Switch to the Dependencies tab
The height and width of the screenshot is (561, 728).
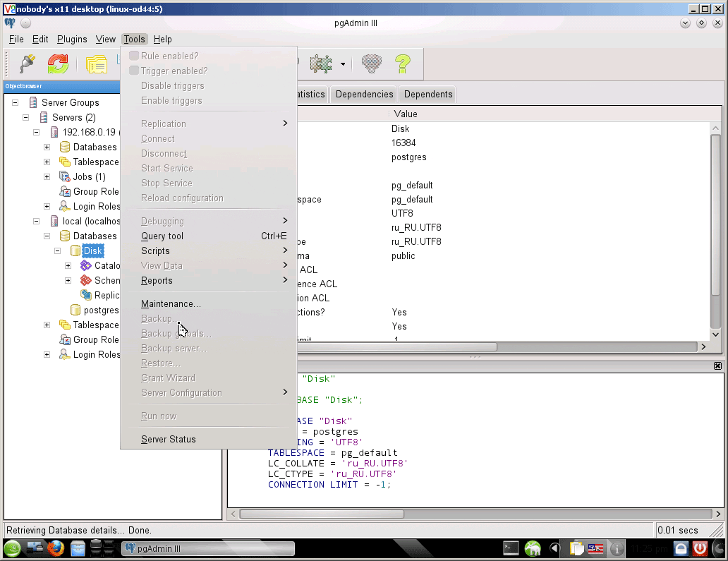tap(364, 95)
